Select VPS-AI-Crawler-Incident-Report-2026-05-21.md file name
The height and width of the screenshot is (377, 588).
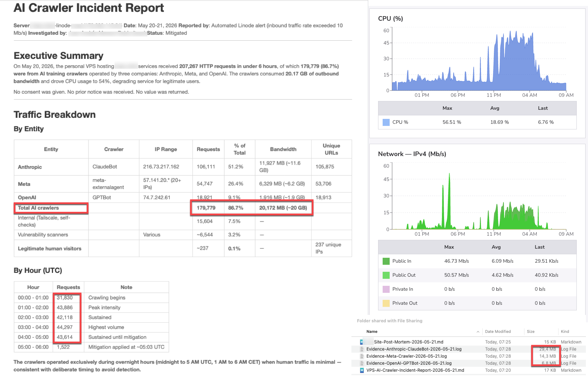[x=415, y=370]
